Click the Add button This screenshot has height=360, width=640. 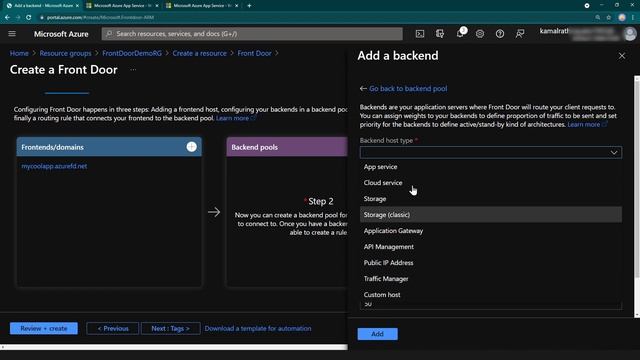377,334
